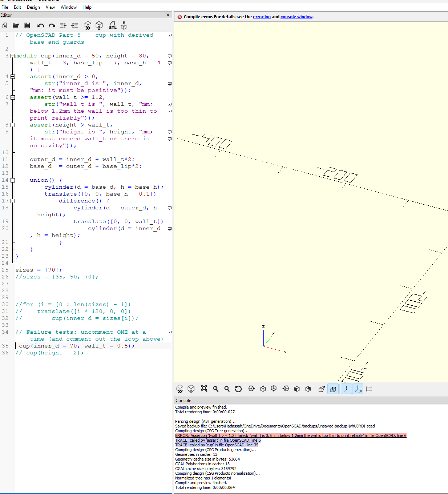Open a file using the folder icon
The image size is (448, 494).
[x=16, y=25]
